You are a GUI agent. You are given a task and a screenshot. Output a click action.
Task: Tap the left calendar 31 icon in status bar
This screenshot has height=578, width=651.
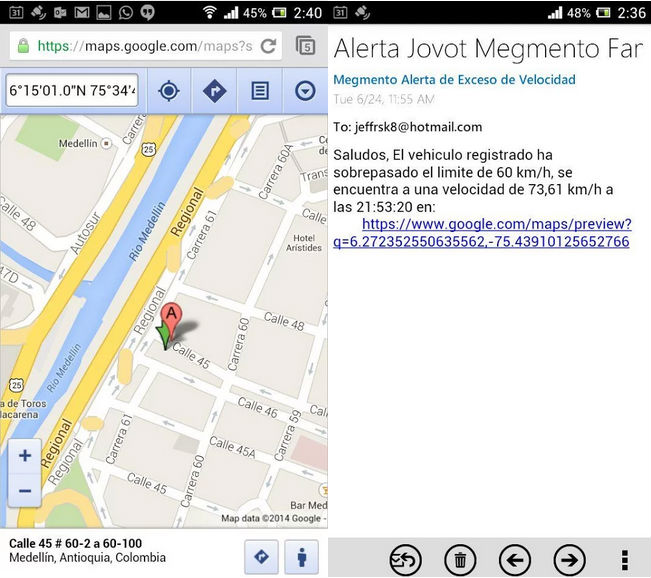coord(16,12)
